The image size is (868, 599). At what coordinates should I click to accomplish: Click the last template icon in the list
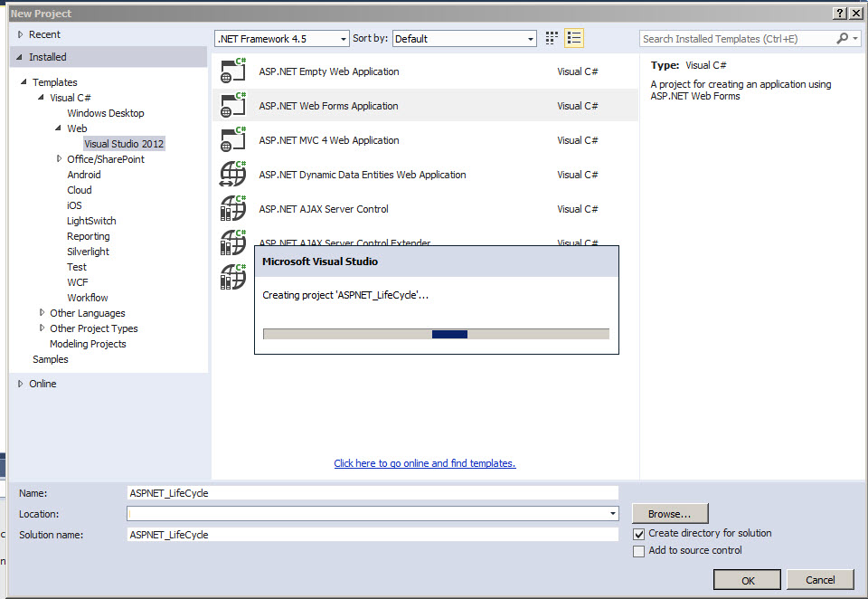click(x=233, y=277)
